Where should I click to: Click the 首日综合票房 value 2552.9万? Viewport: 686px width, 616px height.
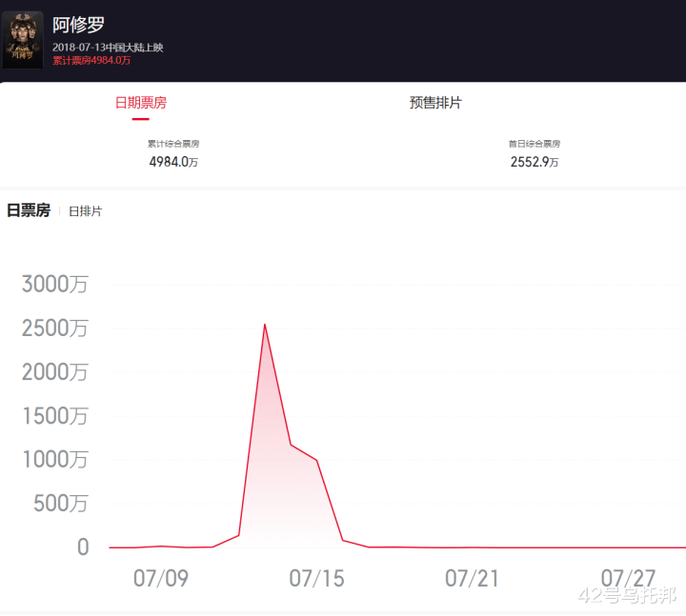(535, 162)
